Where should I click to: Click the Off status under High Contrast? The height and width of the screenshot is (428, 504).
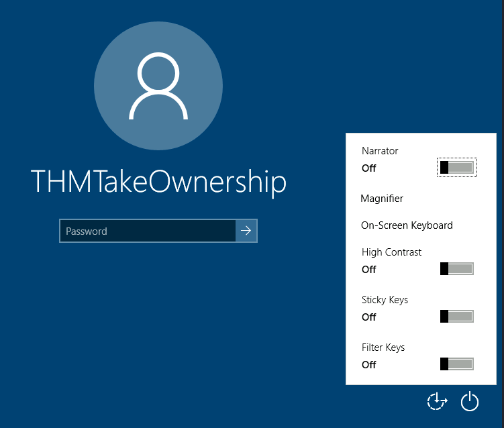coord(369,270)
